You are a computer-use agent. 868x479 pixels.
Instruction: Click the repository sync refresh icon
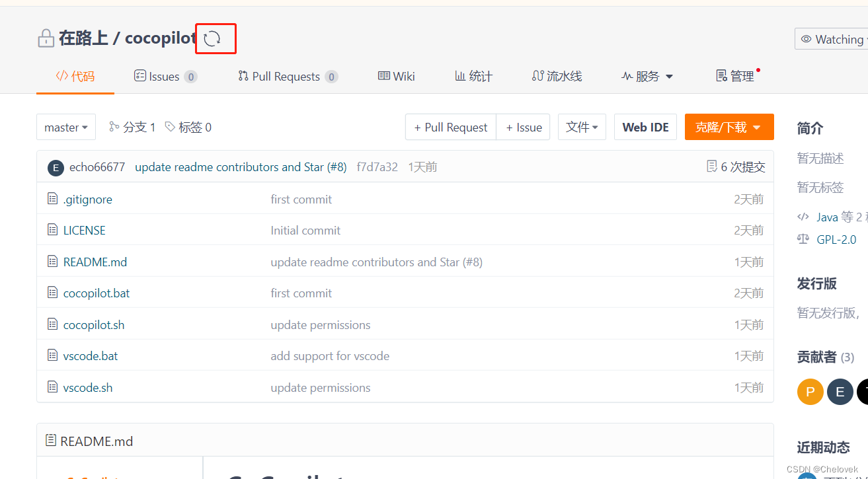point(212,39)
